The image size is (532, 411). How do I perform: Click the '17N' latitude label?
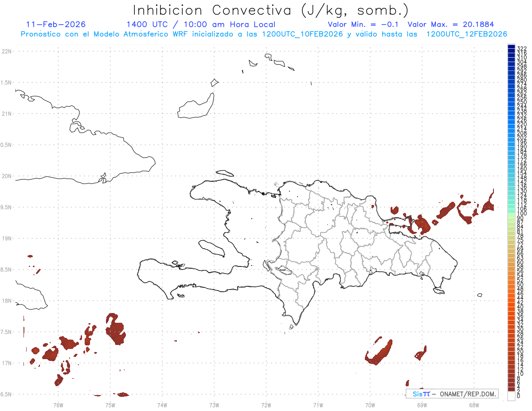point(6,363)
